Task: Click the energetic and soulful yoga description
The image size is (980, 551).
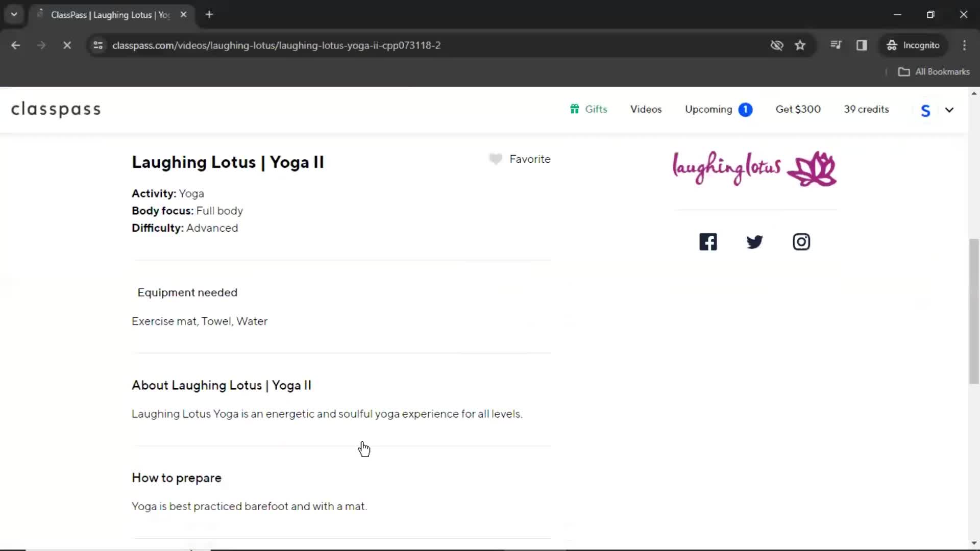Action: pyautogui.click(x=327, y=414)
